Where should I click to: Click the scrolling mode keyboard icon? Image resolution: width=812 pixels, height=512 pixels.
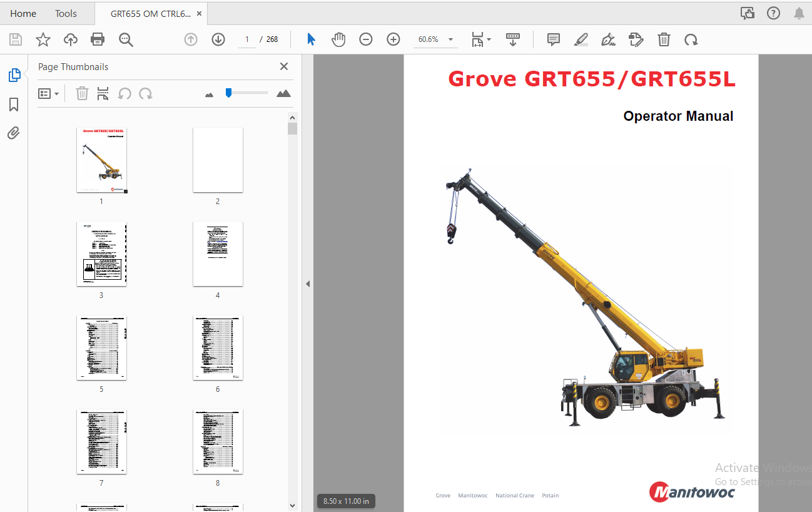513,39
